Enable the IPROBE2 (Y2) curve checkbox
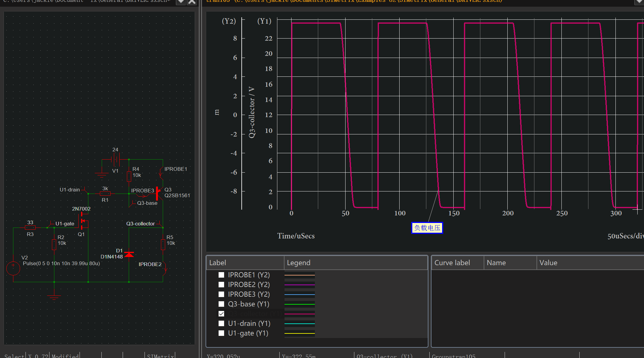 [x=221, y=285]
